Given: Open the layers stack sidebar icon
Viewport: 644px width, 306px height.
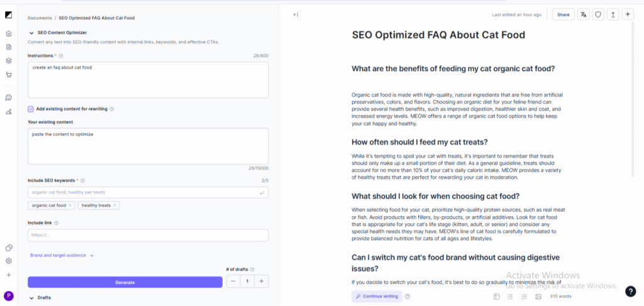Looking at the screenshot, I should tap(9, 61).
